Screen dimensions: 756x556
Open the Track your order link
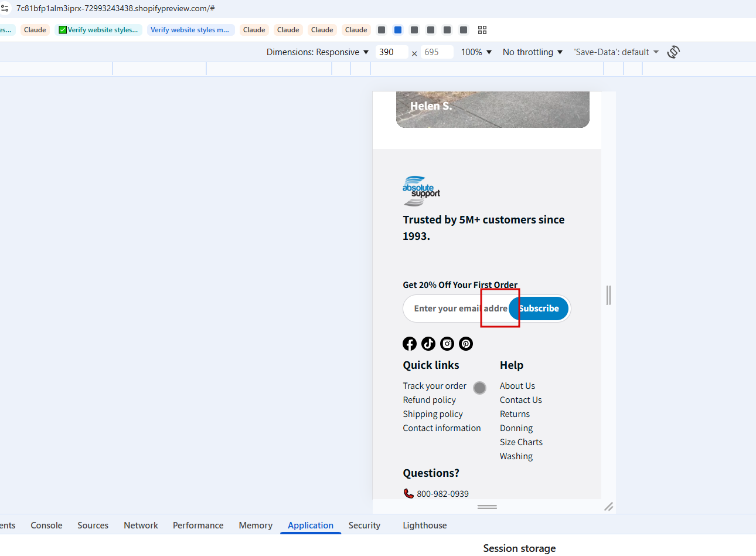pos(435,386)
